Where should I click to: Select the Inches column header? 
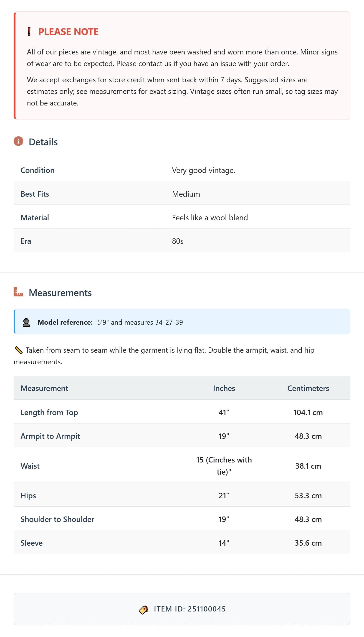[x=224, y=388]
